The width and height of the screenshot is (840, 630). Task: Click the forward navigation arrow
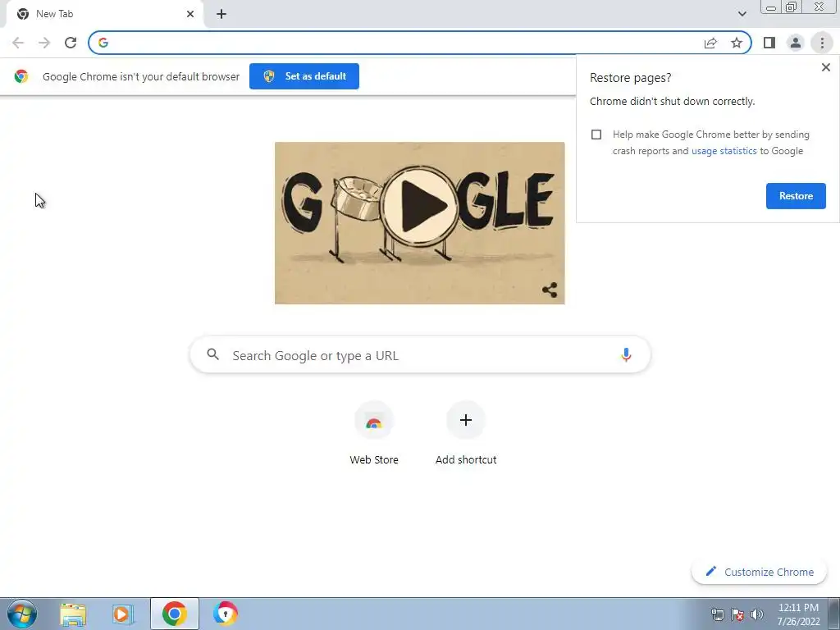click(44, 43)
